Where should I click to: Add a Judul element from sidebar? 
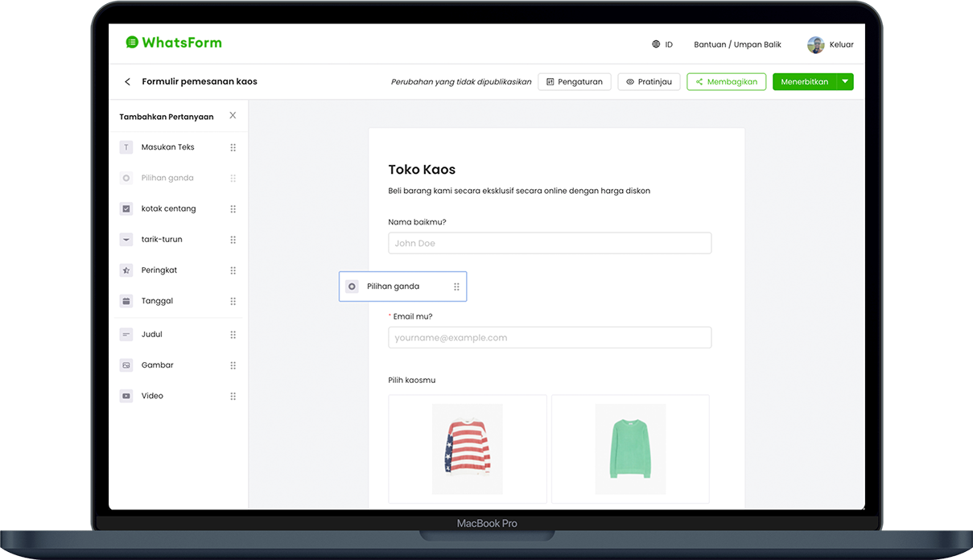(152, 335)
